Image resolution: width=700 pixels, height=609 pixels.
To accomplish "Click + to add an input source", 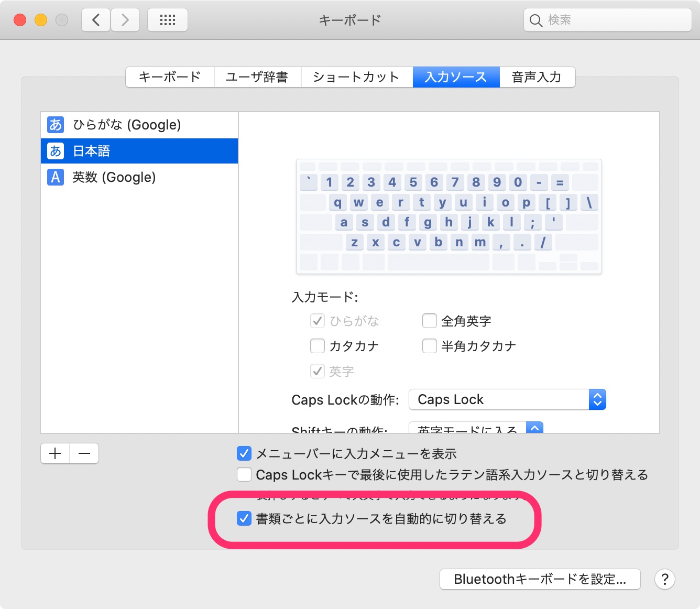I will tap(54, 453).
